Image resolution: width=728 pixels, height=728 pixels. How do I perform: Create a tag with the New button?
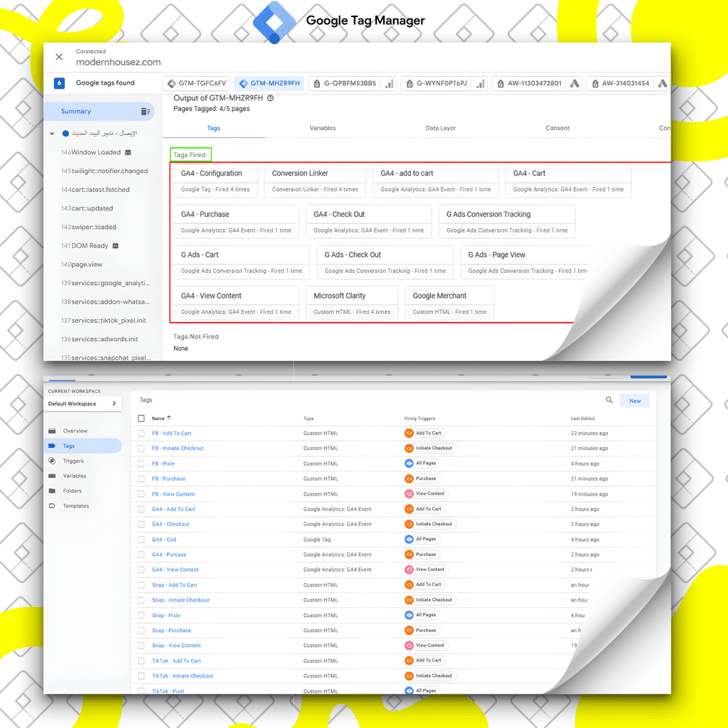(635, 401)
